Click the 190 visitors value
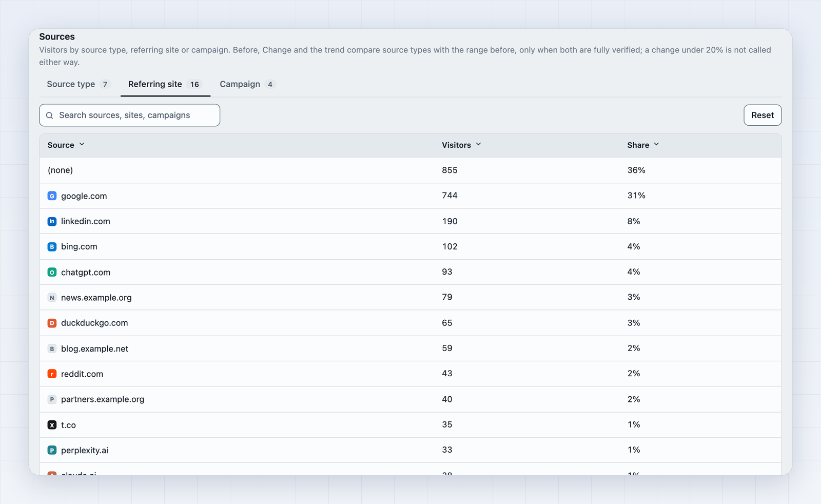 pos(449,221)
